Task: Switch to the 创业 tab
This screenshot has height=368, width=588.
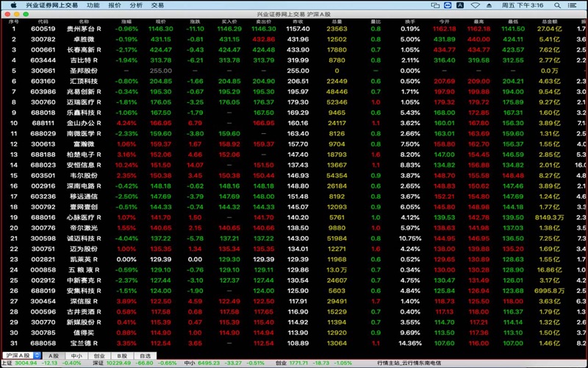Action: tap(99, 355)
